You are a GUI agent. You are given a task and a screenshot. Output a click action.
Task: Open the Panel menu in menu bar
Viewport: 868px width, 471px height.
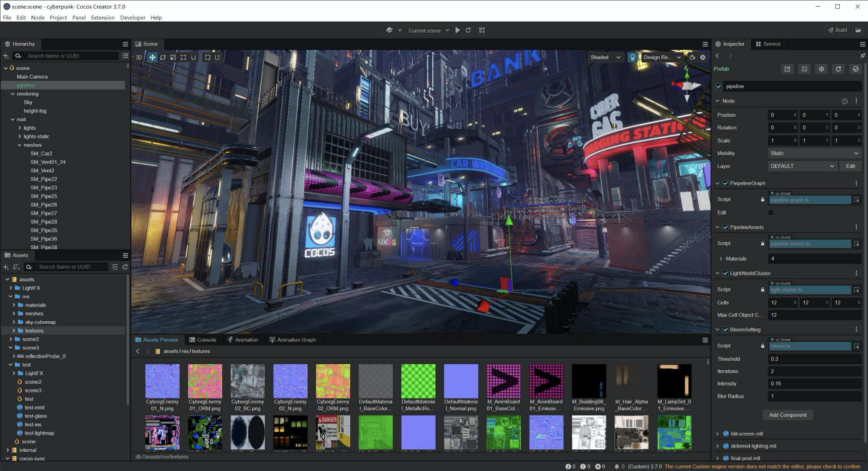(x=79, y=17)
